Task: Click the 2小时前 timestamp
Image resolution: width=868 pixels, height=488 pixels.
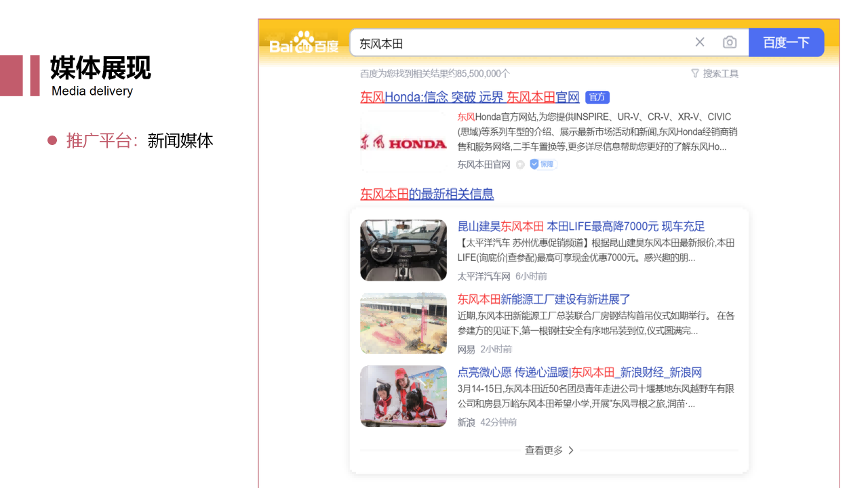Action: [496, 349]
